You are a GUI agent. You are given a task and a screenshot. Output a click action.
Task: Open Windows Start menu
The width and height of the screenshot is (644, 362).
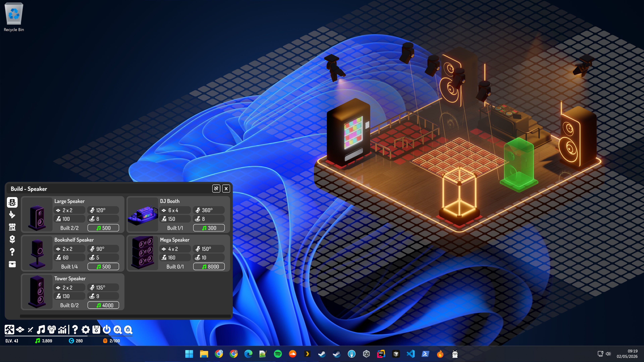pyautogui.click(x=189, y=354)
